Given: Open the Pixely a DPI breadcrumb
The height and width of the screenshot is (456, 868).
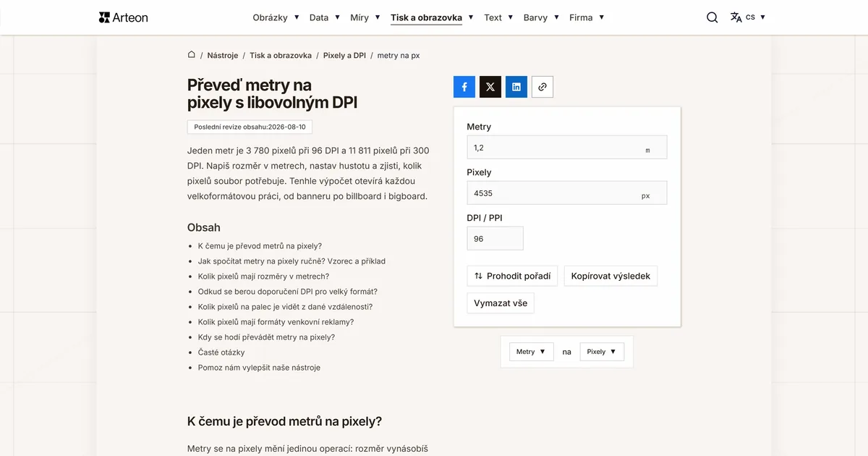Looking at the screenshot, I should [x=344, y=55].
